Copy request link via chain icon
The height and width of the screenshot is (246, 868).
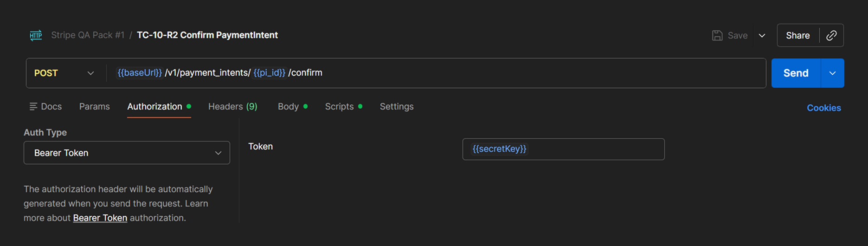click(x=831, y=35)
